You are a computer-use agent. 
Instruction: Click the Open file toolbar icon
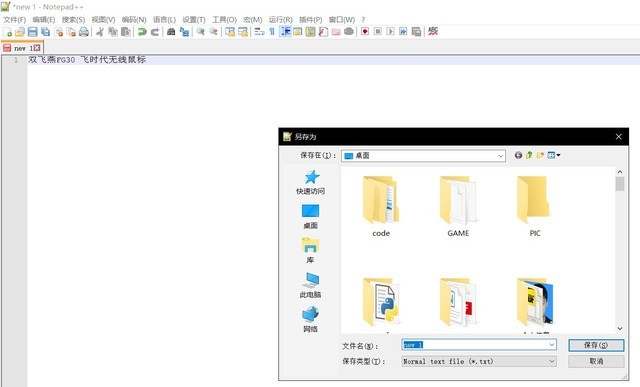click(x=20, y=32)
